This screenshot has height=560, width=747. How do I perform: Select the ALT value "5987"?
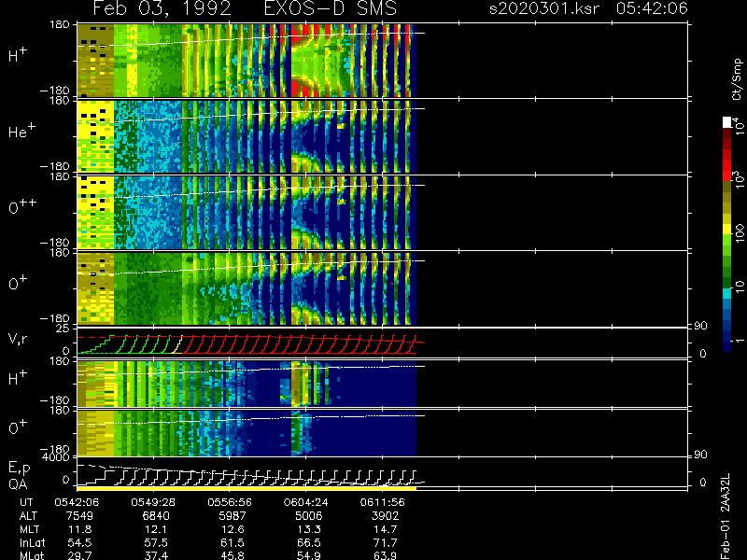coord(233,516)
